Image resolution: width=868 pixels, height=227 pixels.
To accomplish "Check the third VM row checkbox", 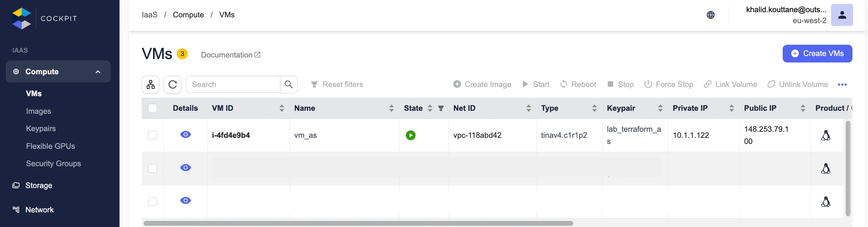I will [153, 201].
